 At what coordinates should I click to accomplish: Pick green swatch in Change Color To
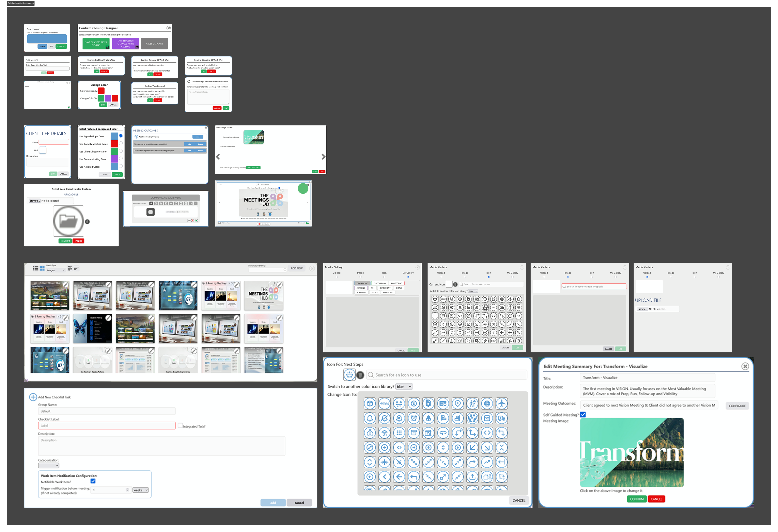coord(101,98)
